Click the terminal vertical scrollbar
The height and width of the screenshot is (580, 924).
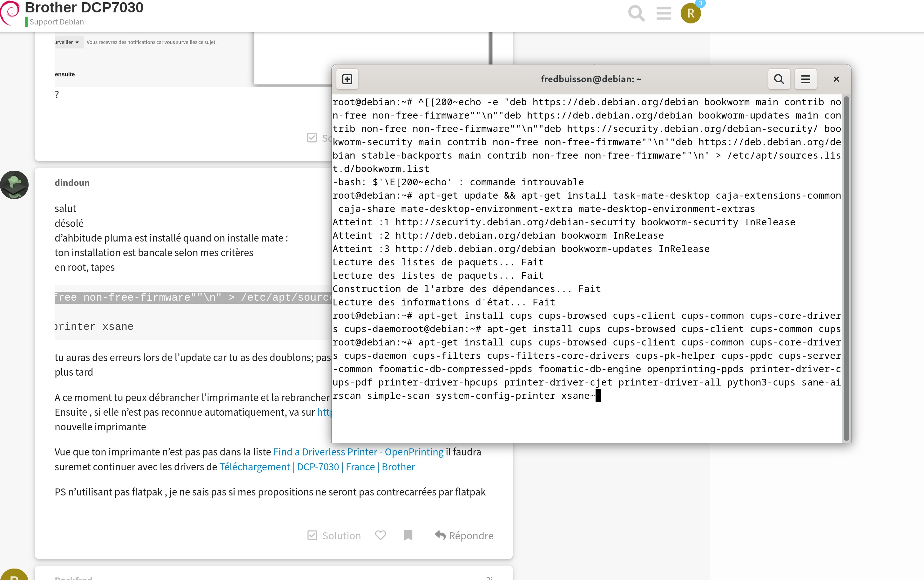click(846, 268)
